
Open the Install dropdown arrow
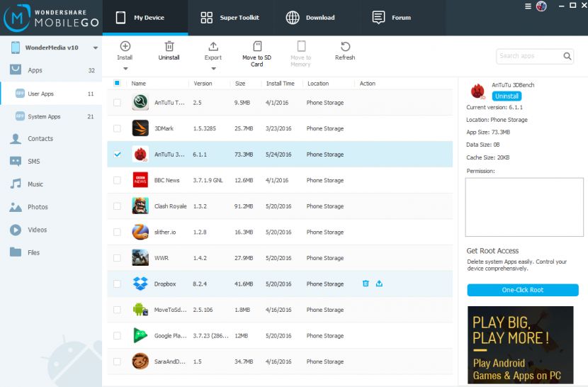tap(125, 69)
